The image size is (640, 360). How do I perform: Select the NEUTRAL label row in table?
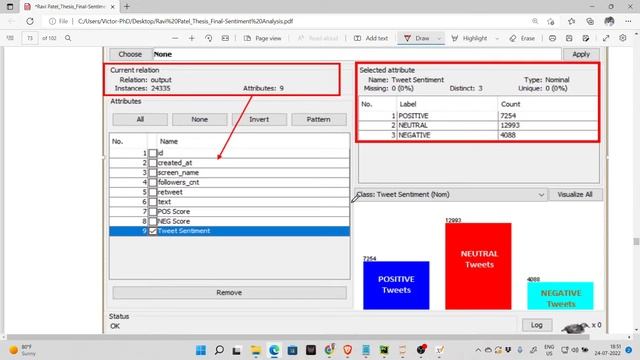478,125
